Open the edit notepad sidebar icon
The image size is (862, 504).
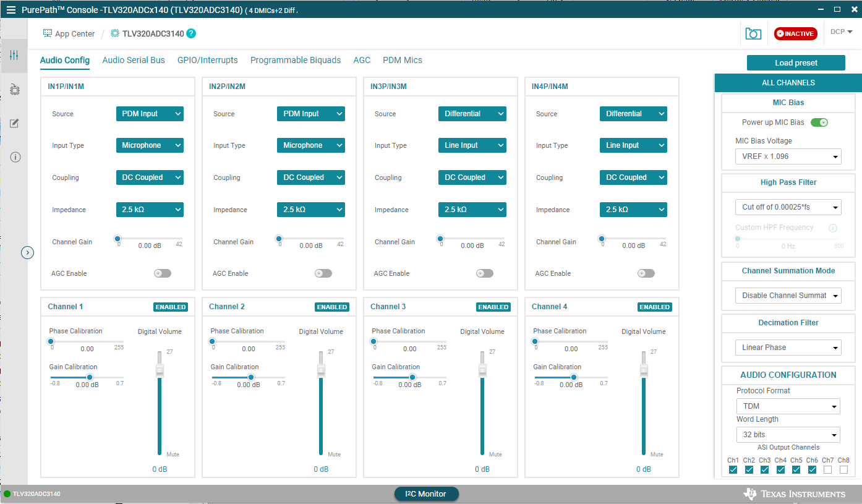15,124
